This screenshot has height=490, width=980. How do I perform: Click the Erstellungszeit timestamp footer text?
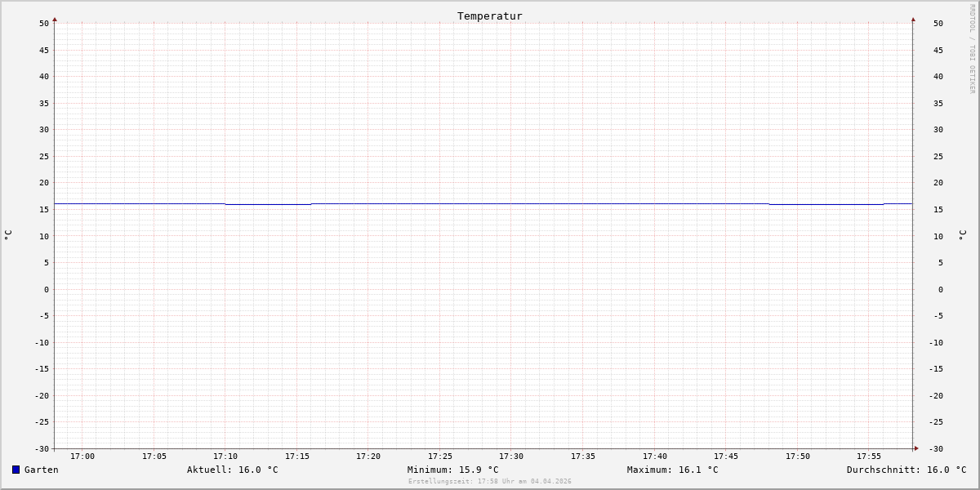pyautogui.click(x=490, y=482)
